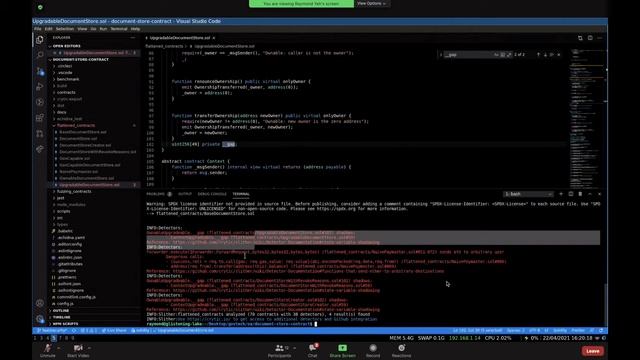Open DocumentStoreCreator.sol in the explorer
640x360 pixels.
[85, 145]
